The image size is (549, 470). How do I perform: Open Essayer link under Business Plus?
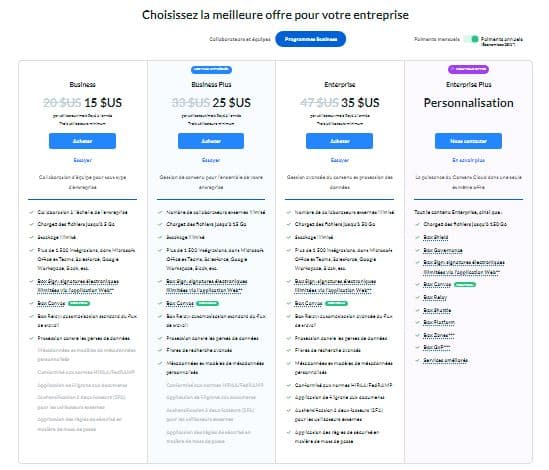(211, 160)
